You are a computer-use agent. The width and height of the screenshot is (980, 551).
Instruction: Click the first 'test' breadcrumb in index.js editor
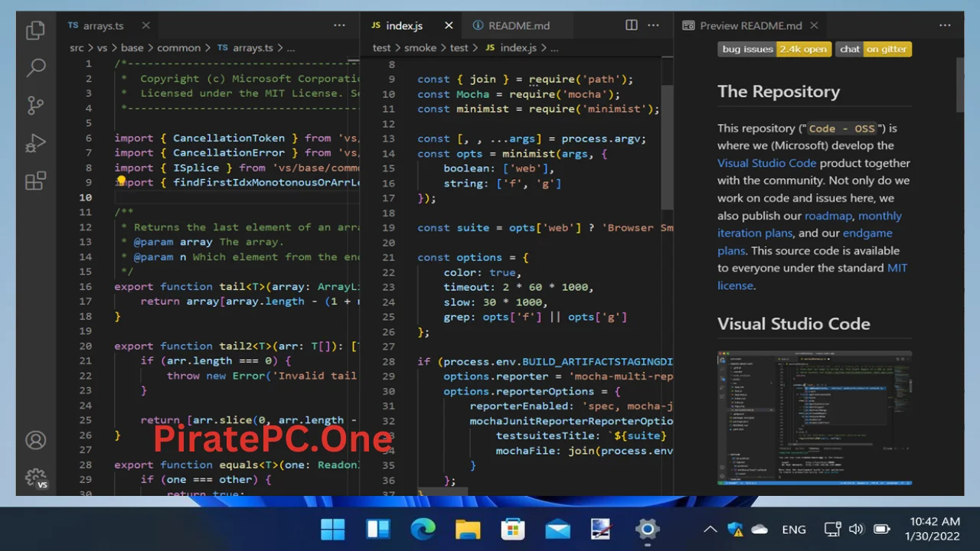[x=381, y=47]
